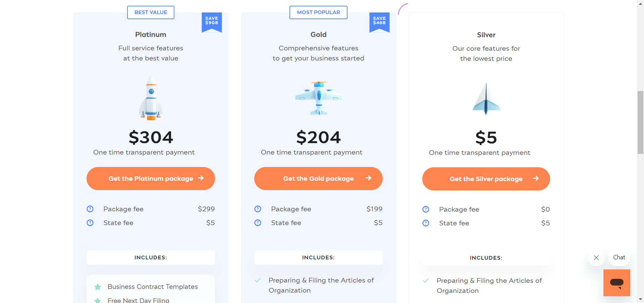
Task: Click the Chat label bubble
Action: click(619, 257)
